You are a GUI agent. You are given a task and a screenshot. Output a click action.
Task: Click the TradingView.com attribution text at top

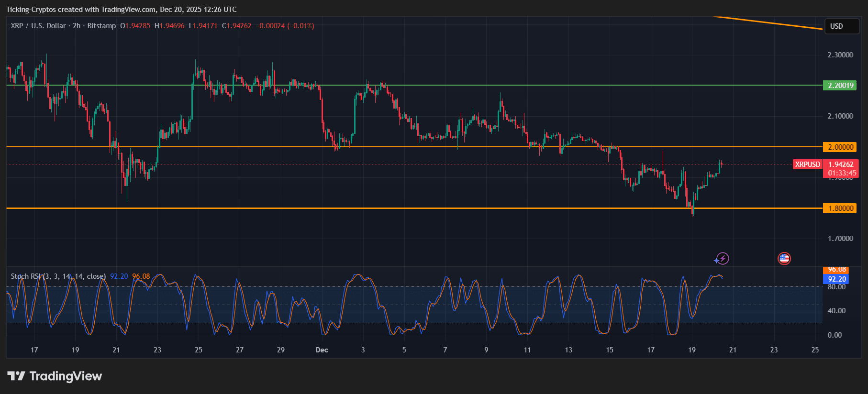[122, 10]
